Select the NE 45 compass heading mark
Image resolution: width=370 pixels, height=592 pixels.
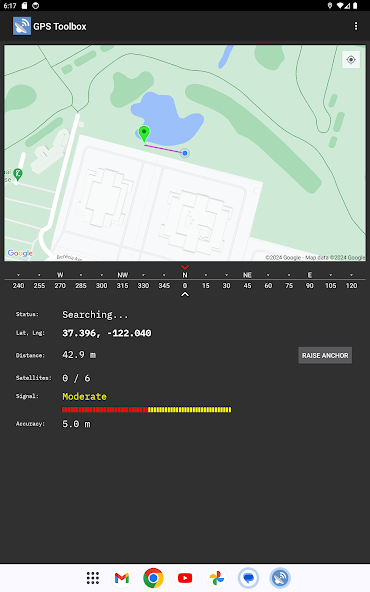247,280
